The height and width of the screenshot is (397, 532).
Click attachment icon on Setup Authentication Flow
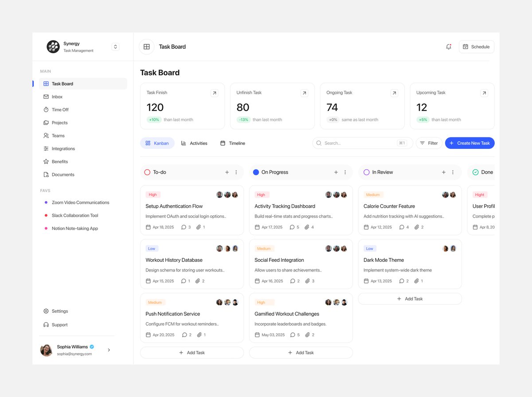[x=199, y=227]
